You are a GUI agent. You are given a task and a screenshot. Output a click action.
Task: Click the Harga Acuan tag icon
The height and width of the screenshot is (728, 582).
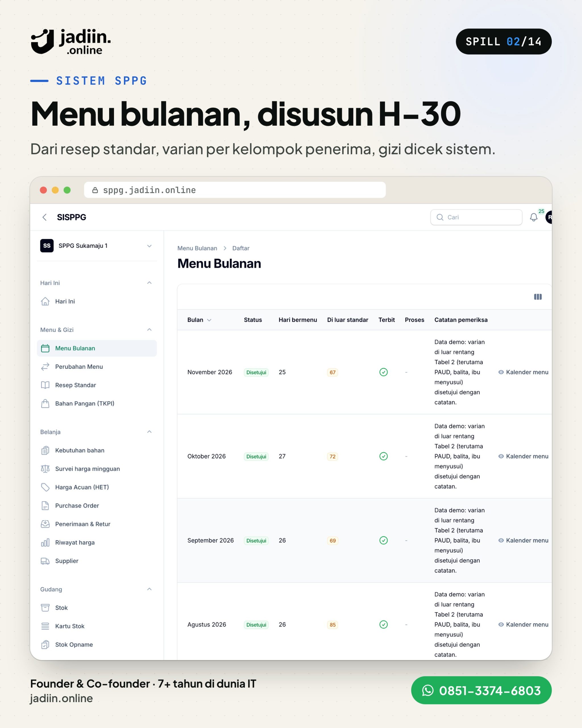tap(45, 487)
